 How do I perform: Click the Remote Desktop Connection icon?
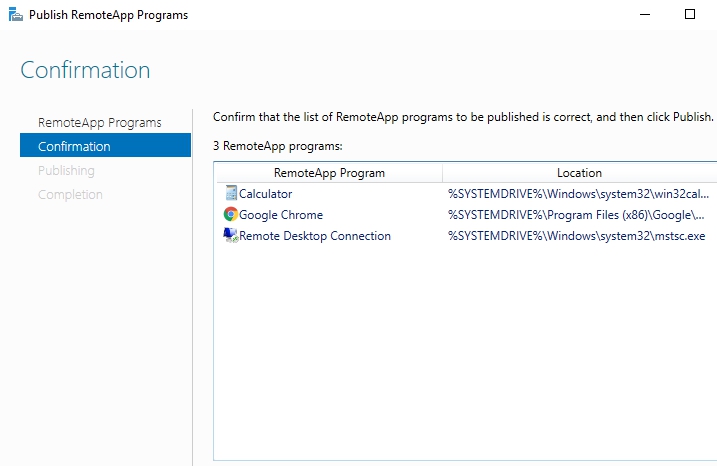click(231, 236)
